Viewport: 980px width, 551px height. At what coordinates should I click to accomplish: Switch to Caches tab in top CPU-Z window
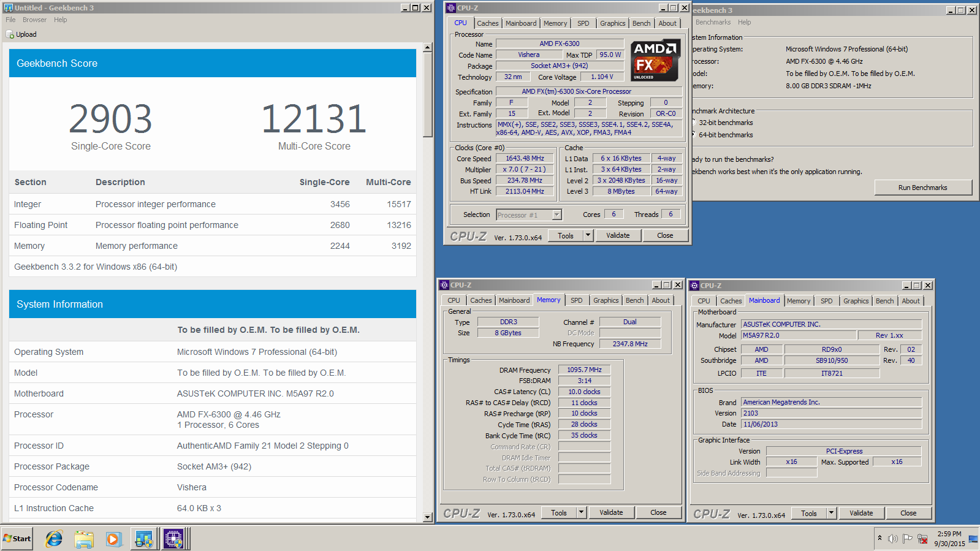pyautogui.click(x=488, y=23)
